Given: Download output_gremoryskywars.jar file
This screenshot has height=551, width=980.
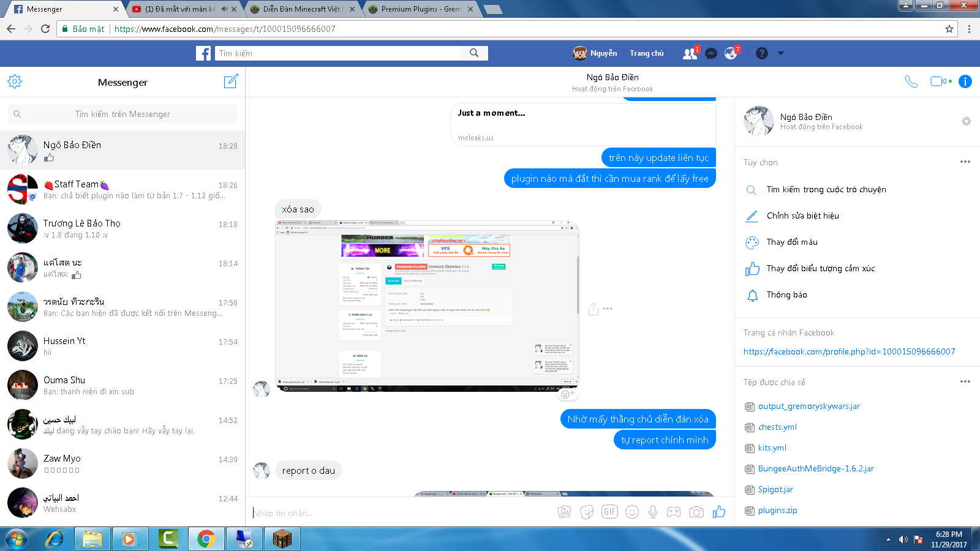Looking at the screenshot, I should [x=809, y=407].
